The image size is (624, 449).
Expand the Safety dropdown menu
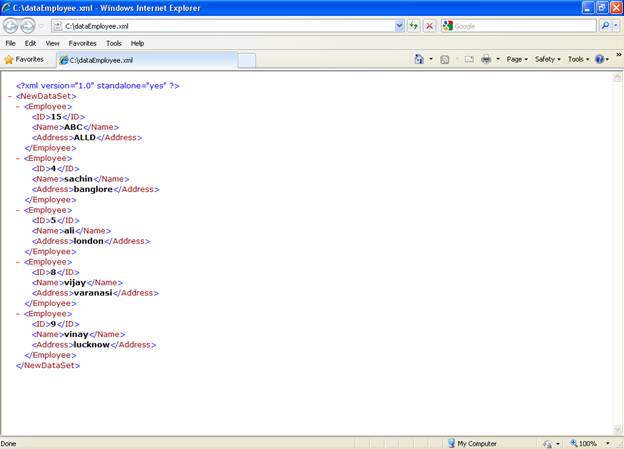click(547, 60)
